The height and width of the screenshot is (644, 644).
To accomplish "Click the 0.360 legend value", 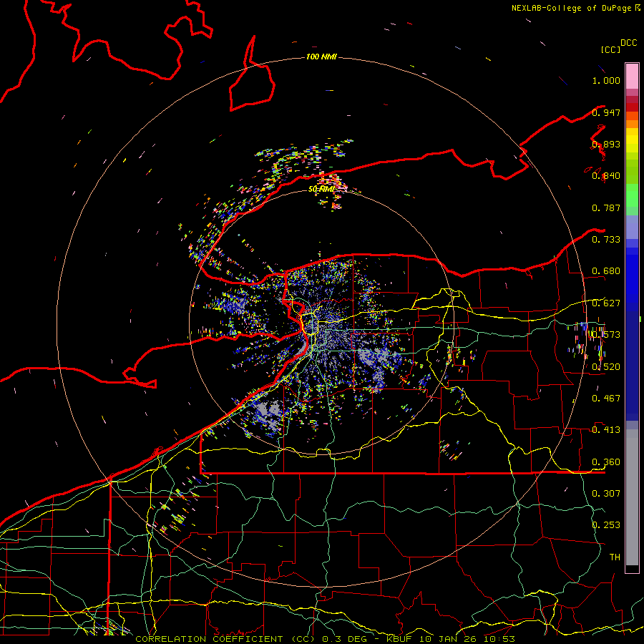I will click(606, 462).
